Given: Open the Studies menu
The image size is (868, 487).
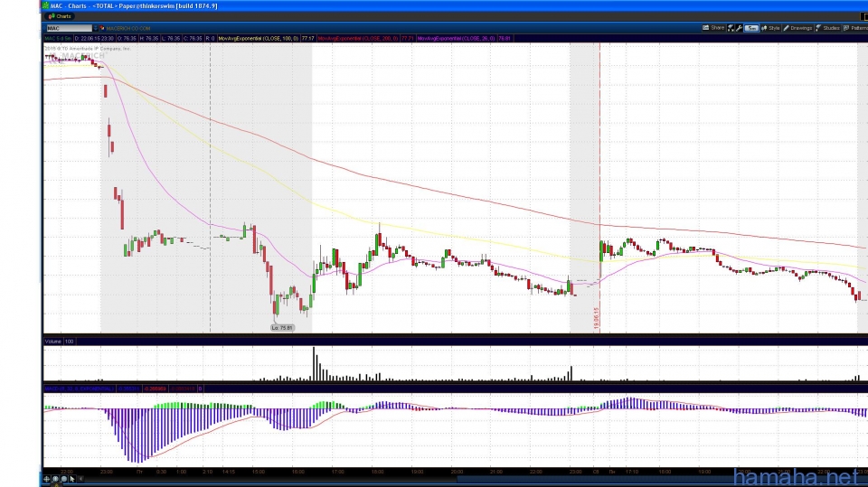Looking at the screenshot, I should tap(828, 28).
